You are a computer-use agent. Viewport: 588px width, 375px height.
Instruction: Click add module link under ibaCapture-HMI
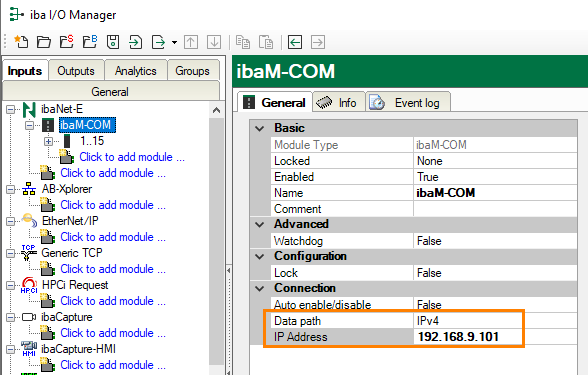[x=113, y=365]
